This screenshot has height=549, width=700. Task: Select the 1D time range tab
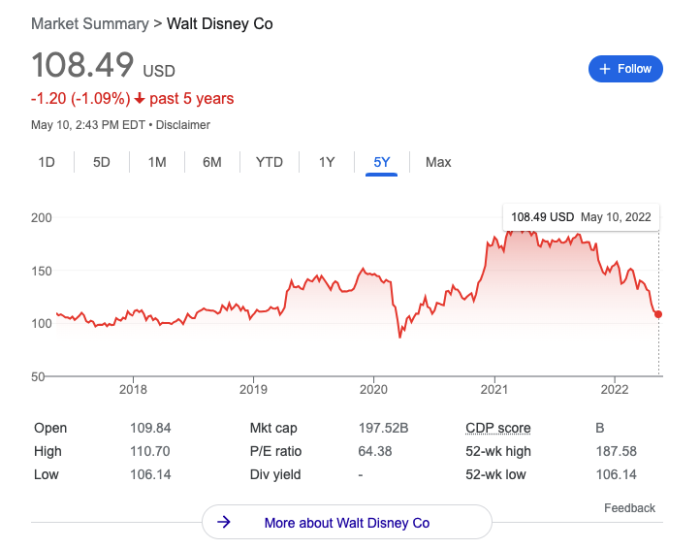(46, 162)
